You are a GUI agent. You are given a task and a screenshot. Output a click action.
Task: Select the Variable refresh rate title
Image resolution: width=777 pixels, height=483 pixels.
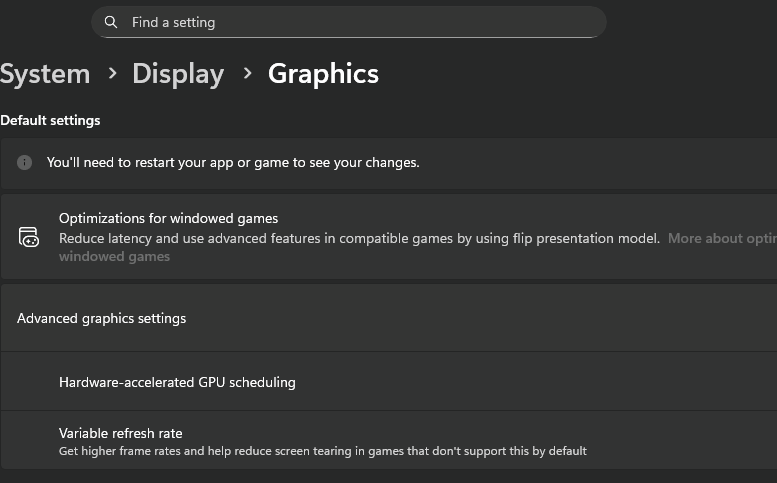click(121, 433)
